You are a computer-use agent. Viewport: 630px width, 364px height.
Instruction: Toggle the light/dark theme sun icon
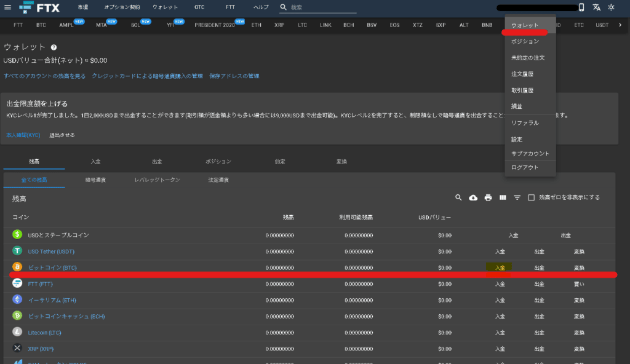[611, 7]
